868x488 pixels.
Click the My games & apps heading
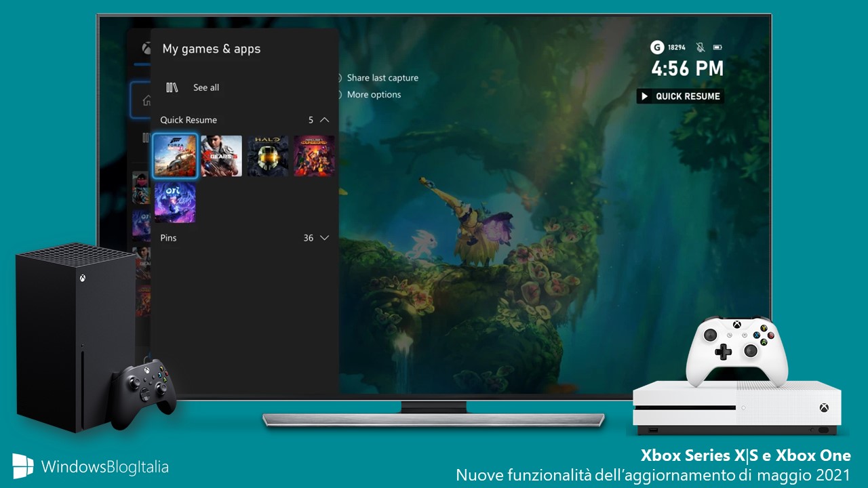[x=212, y=49]
